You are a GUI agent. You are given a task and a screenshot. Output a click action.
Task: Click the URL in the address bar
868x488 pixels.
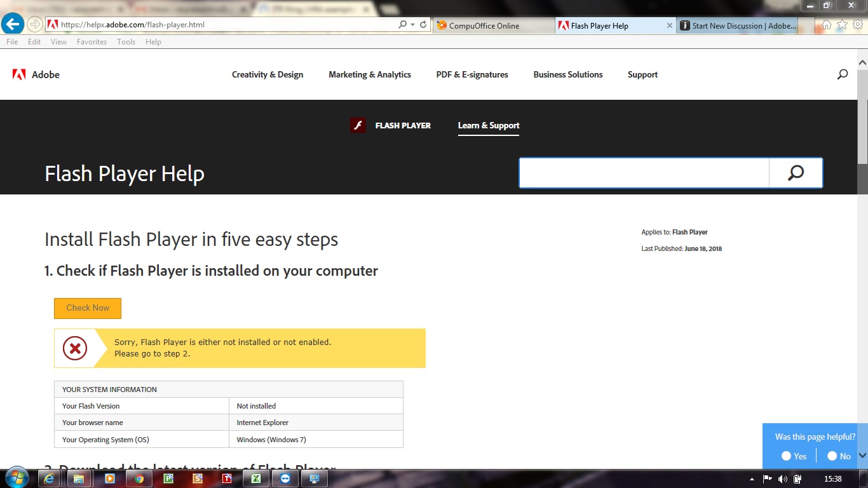133,25
